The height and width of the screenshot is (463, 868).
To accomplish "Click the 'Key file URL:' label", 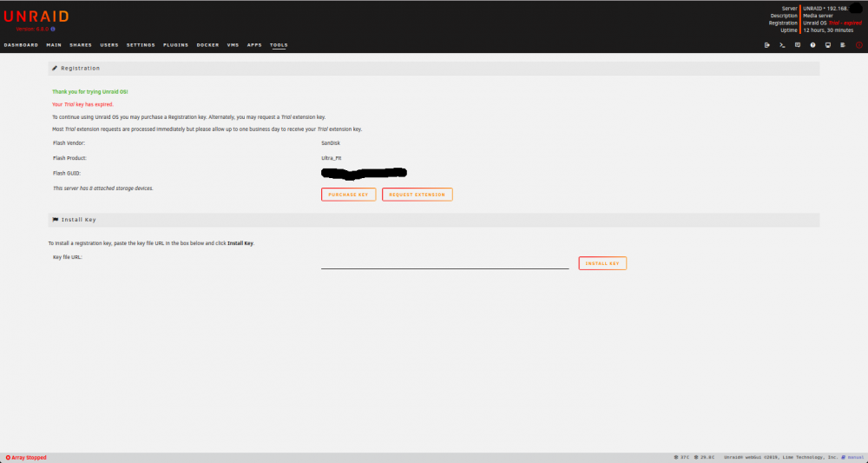I will tap(68, 257).
